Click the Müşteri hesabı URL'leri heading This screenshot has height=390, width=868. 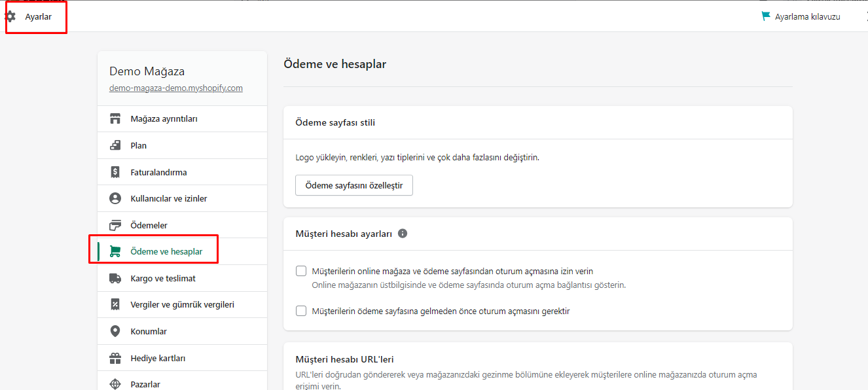click(344, 359)
